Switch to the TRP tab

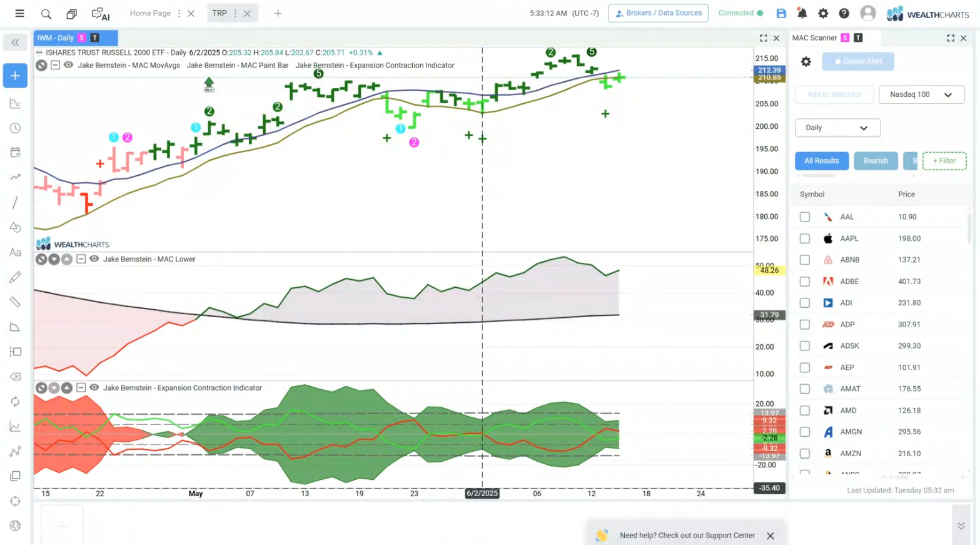click(220, 13)
